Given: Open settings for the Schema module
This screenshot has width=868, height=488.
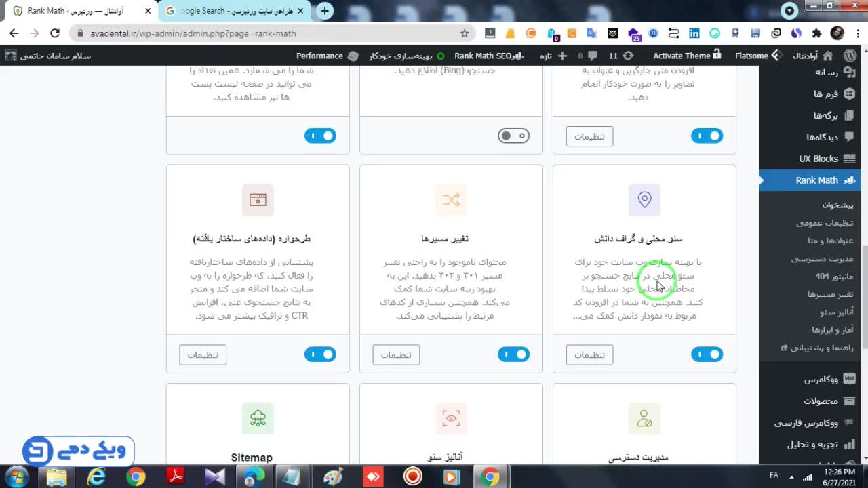Looking at the screenshot, I should (203, 354).
